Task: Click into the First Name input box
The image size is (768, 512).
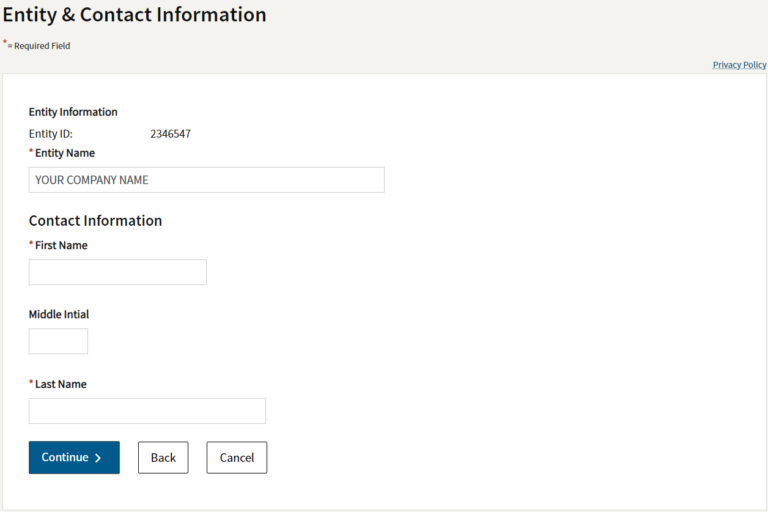Action: 117,272
